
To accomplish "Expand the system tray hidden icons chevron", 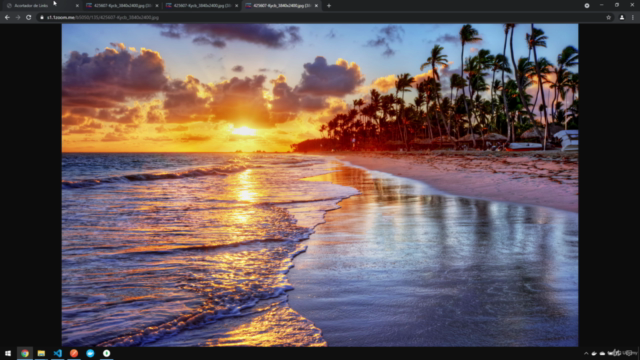I will pos(586,353).
